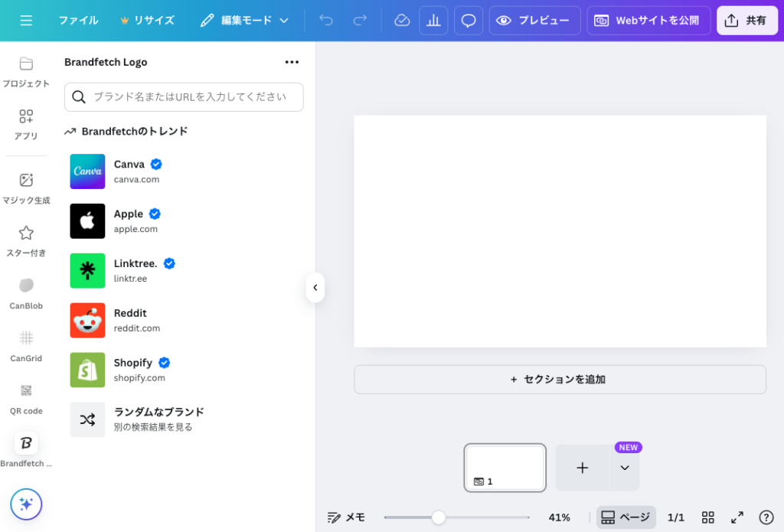Open the Canva AI sparkle assistant button
The image size is (784, 532).
pyautogui.click(x=26, y=504)
